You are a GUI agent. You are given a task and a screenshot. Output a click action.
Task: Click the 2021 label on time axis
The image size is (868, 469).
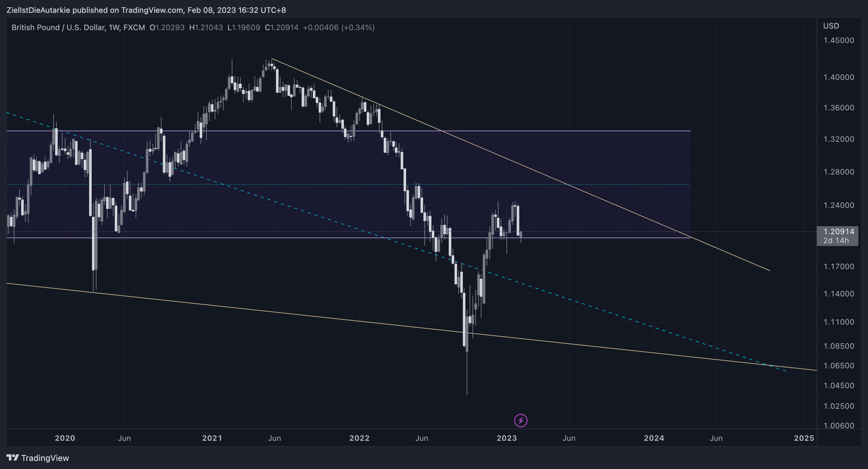click(x=212, y=438)
